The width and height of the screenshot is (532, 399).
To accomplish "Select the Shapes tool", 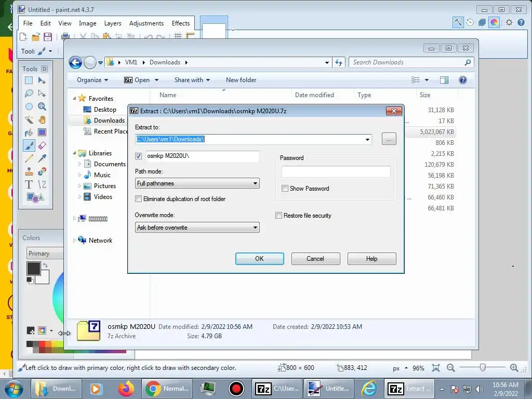I will (x=35, y=197).
